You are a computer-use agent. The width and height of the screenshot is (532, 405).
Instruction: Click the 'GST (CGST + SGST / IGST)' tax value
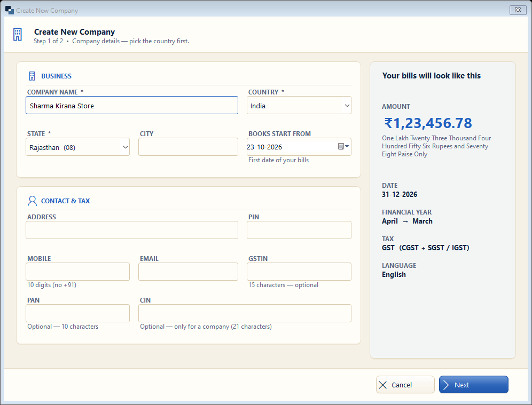(x=426, y=248)
